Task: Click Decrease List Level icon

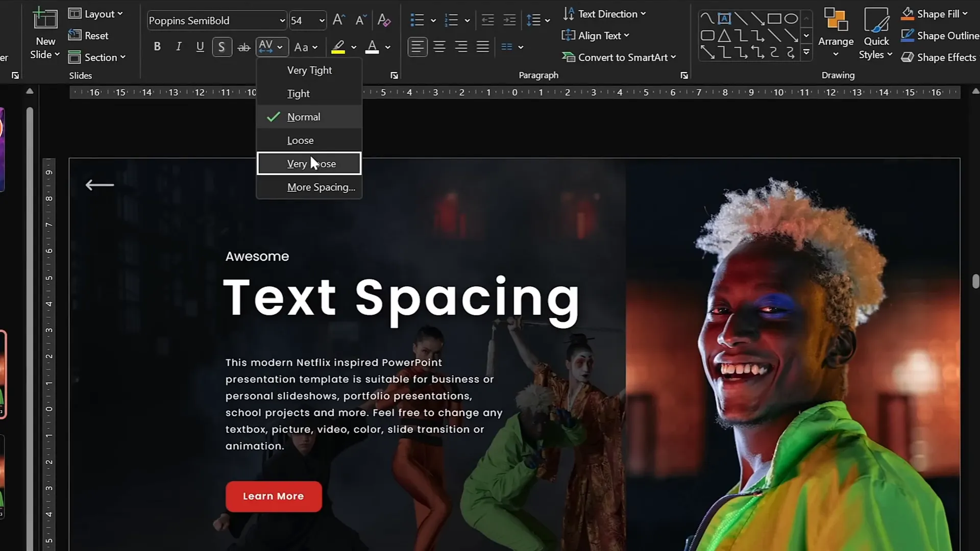Action: tap(488, 20)
